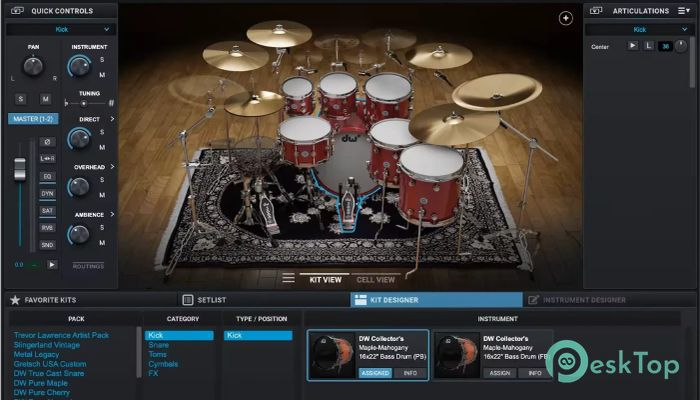Solo the Ambience mics with its S

(x=102, y=228)
